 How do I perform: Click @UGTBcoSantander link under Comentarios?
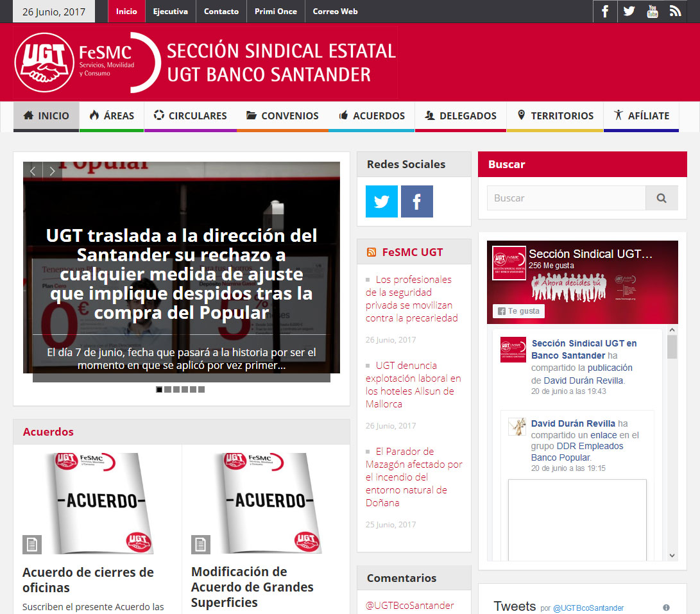(x=410, y=606)
